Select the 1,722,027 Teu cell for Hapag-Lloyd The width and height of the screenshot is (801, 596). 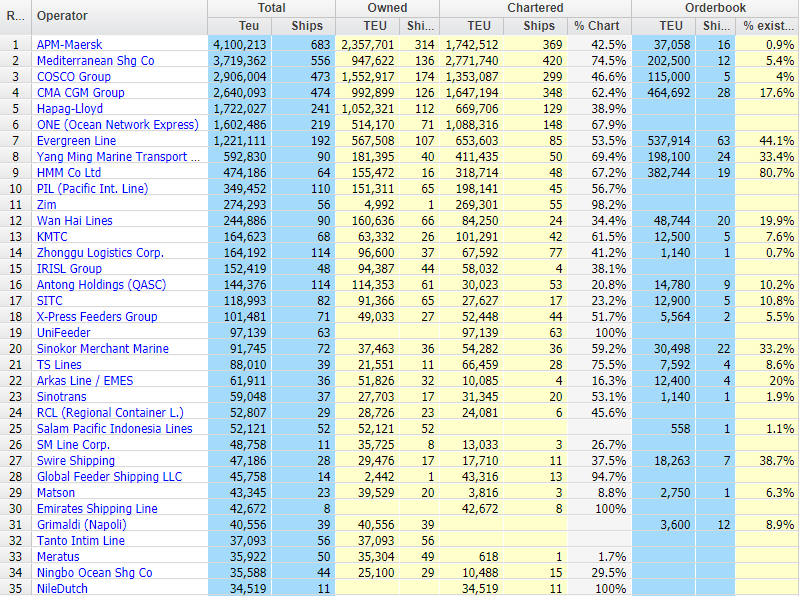[x=240, y=109]
